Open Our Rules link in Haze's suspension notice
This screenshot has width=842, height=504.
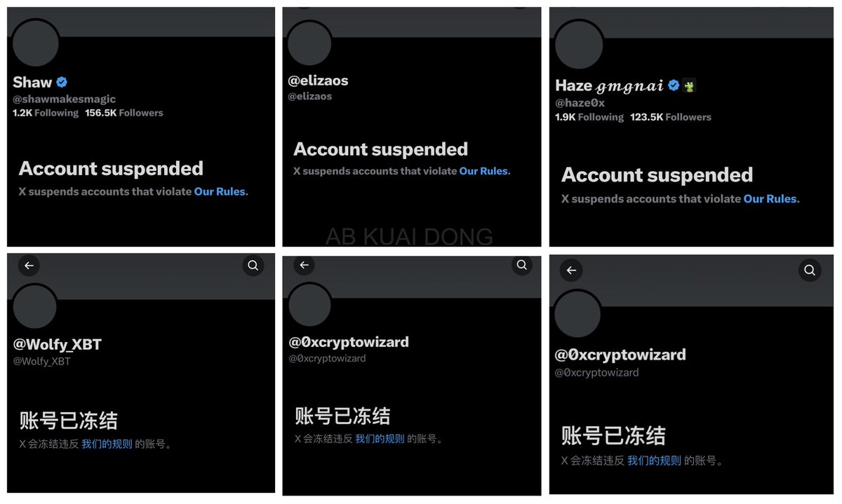(x=772, y=199)
